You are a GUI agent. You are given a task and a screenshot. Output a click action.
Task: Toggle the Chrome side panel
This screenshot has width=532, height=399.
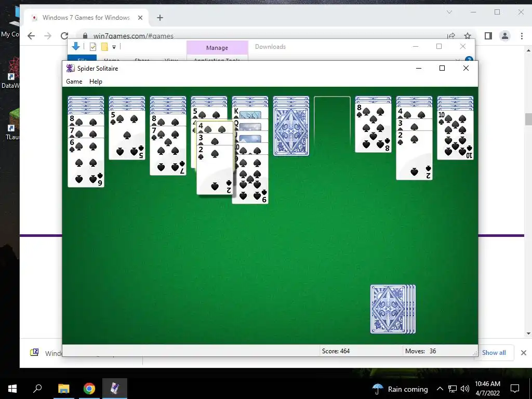pyautogui.click(x=488, y=36)
